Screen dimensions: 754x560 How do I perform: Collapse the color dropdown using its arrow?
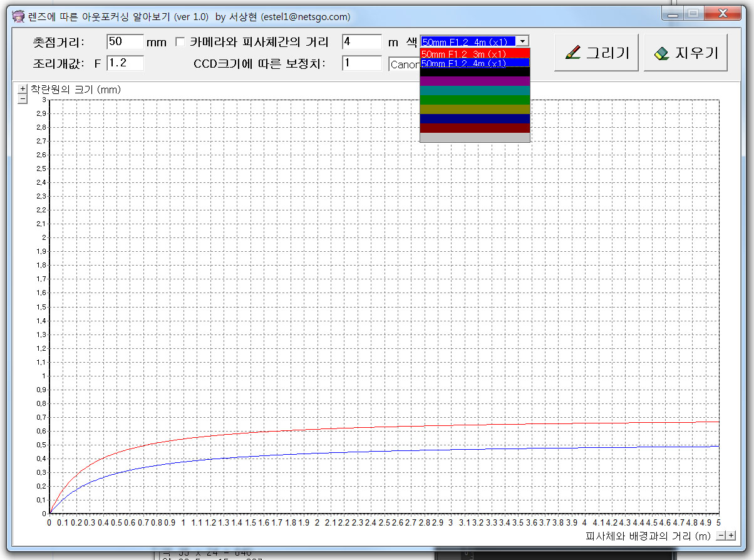coord(523,41)
